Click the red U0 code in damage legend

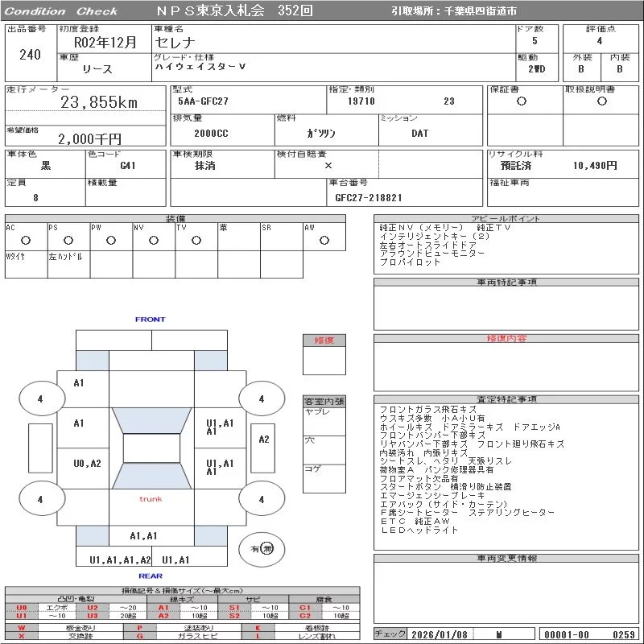point(22,608)
